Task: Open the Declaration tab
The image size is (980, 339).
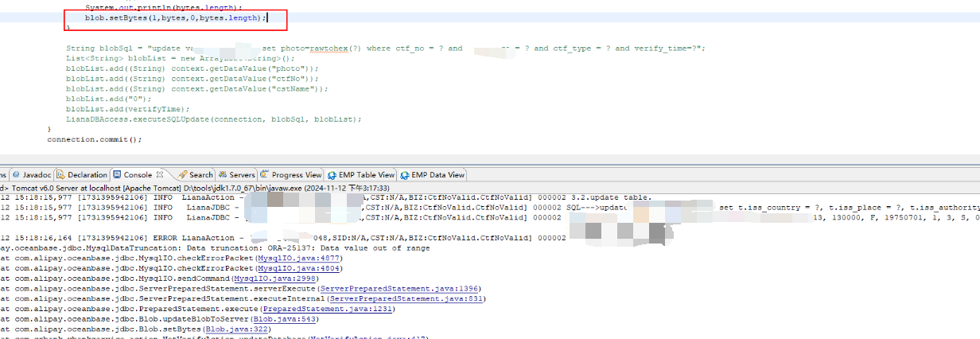Action: coord(81,175)
